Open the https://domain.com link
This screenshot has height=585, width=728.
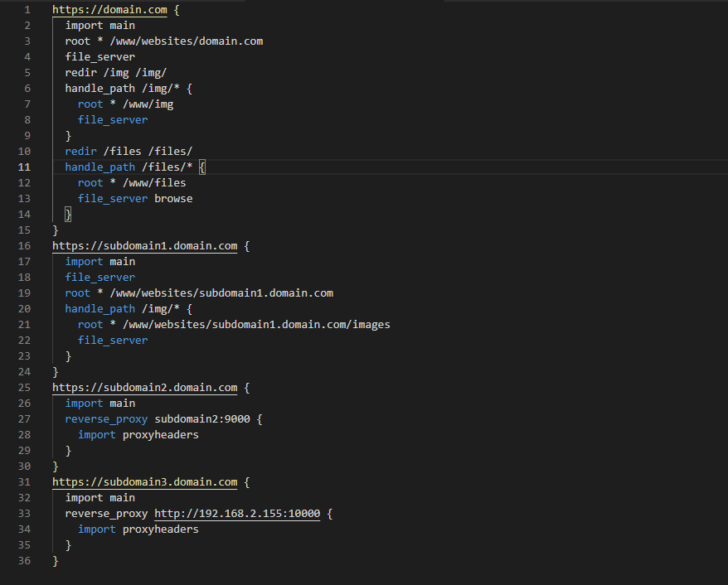(x=109, y=9)
